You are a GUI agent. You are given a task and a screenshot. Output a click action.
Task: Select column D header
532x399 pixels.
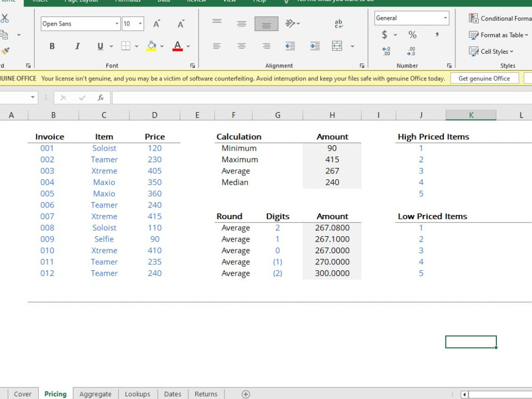(x=154, y=115)
